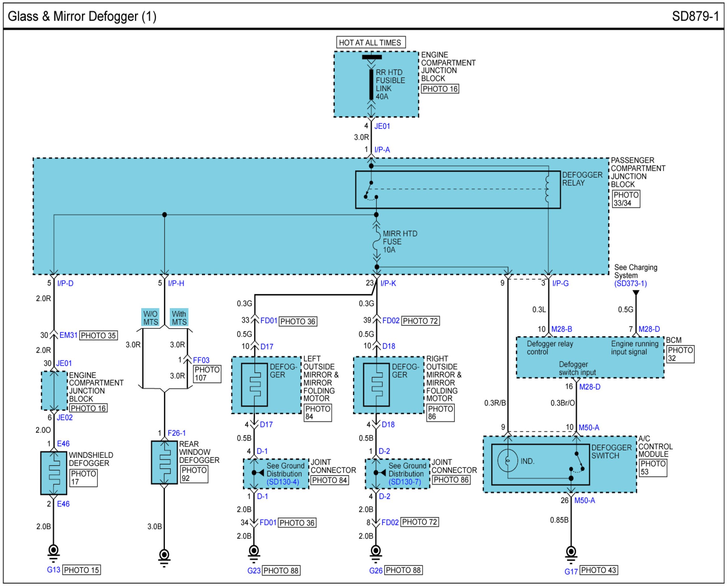This screenshot has height=587, width=728.
Task: Click the HOT AT ALL TIMES label
Action: coord(370,43)
